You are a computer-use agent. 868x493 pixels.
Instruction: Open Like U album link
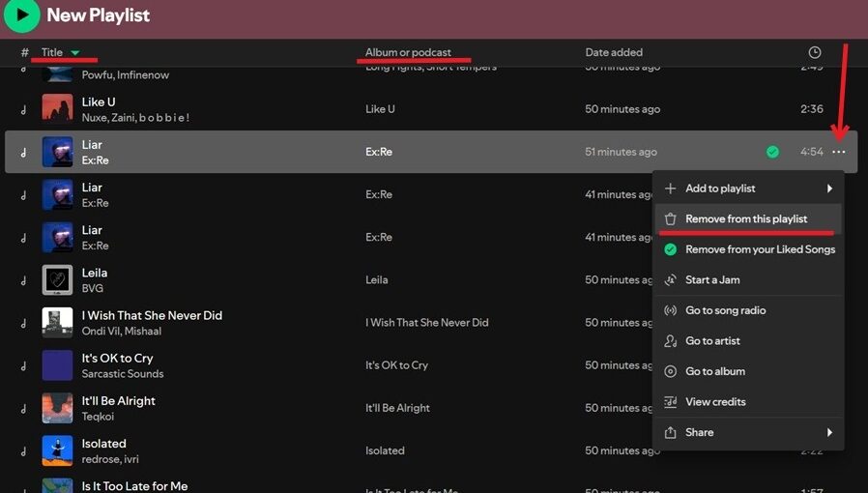380,109
